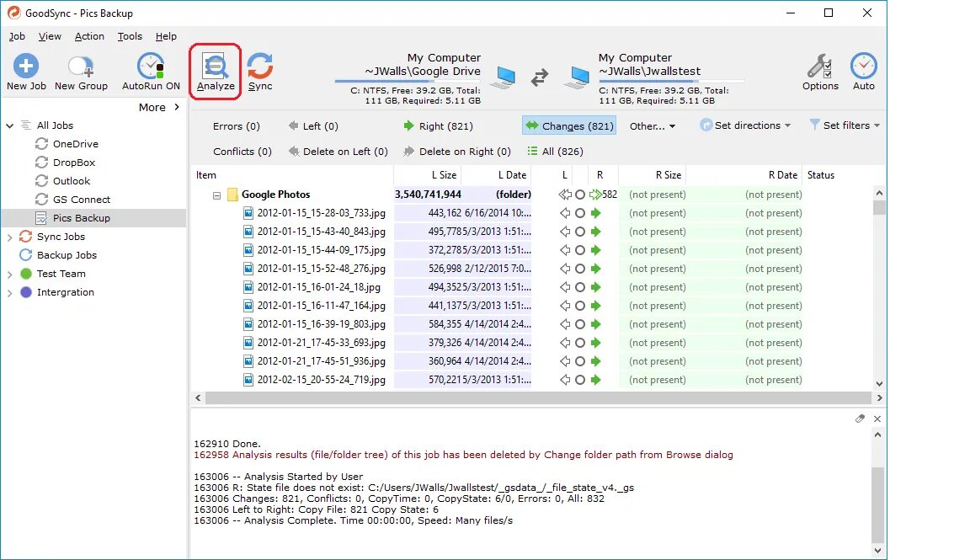
Task: Set the Google Photos folder direction to left
Action: (x=565, y=195)
